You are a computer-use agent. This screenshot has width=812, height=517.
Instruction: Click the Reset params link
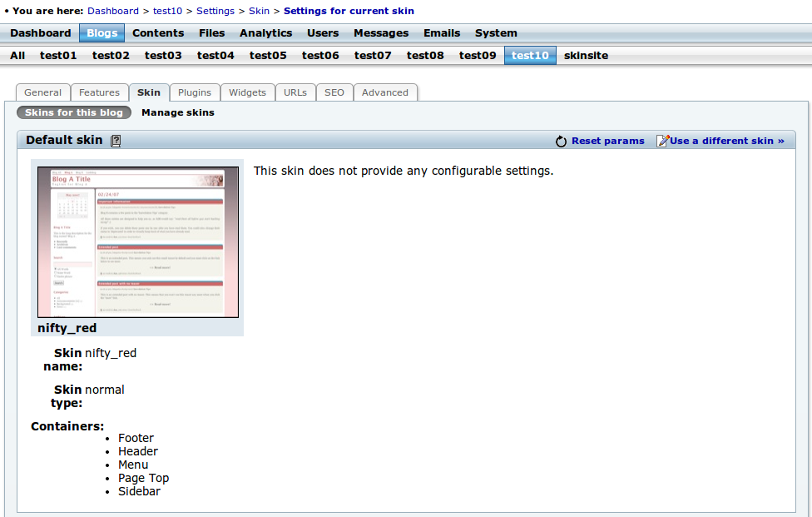(x=608, y=141)
